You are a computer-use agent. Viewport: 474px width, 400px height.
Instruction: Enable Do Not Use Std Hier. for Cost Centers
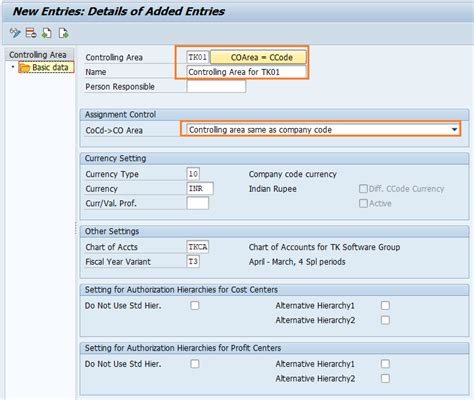click(x=195, y=305)
